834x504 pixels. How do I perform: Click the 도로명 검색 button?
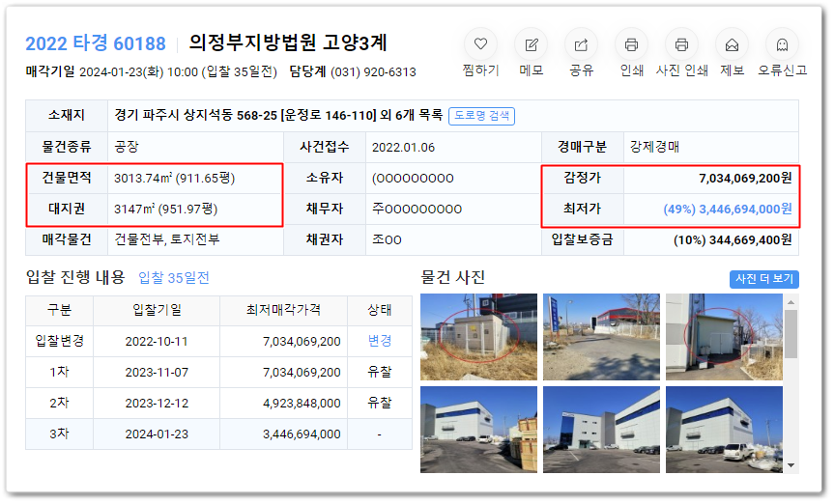pos(481,115)
